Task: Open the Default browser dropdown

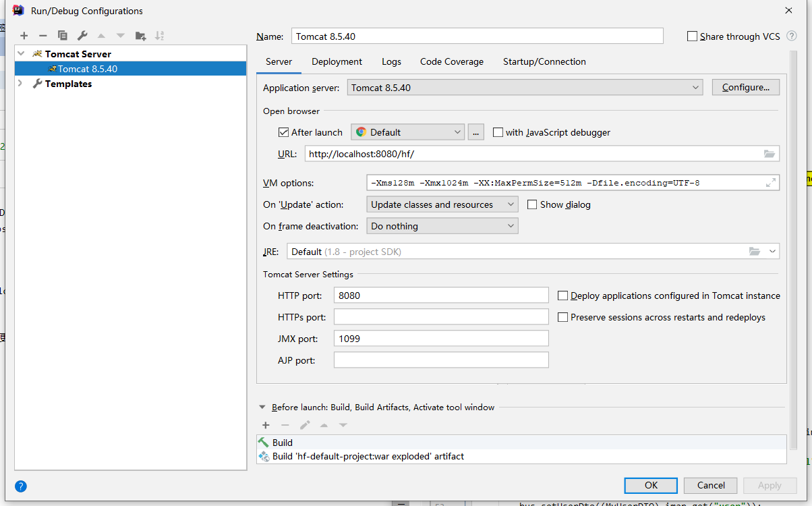Action: pos(407,132)
